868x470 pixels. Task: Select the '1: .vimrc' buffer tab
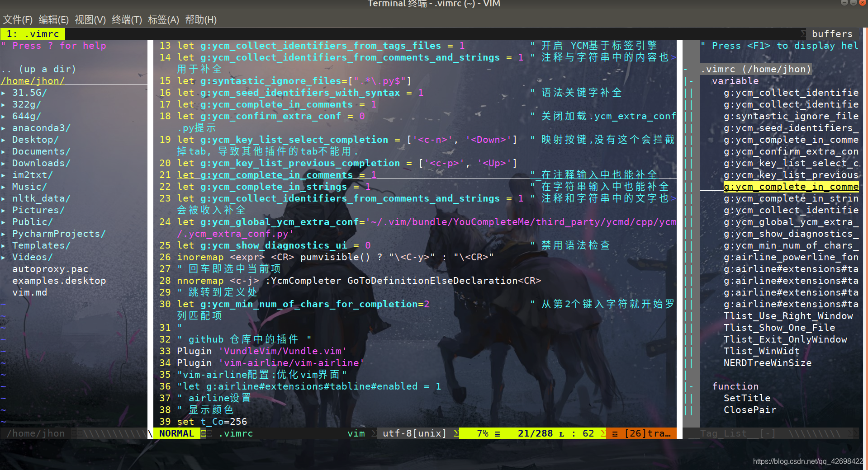click(x=33, y=34)
